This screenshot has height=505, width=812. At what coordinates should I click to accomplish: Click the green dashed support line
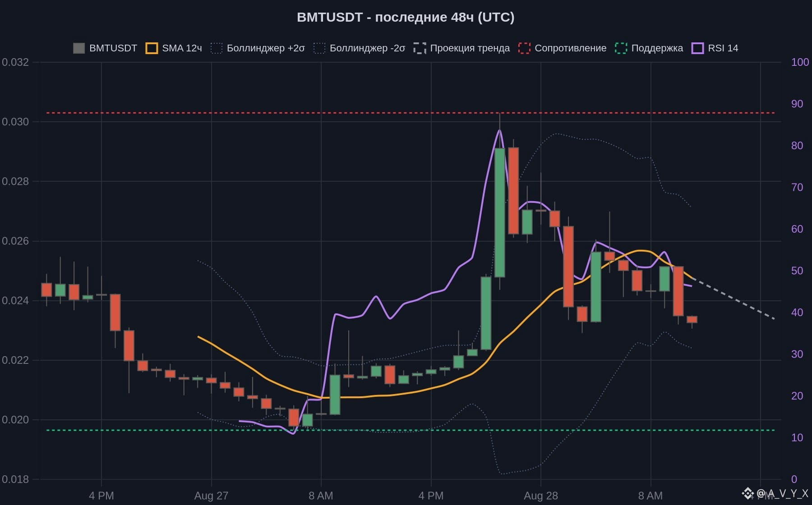[411, 430]
